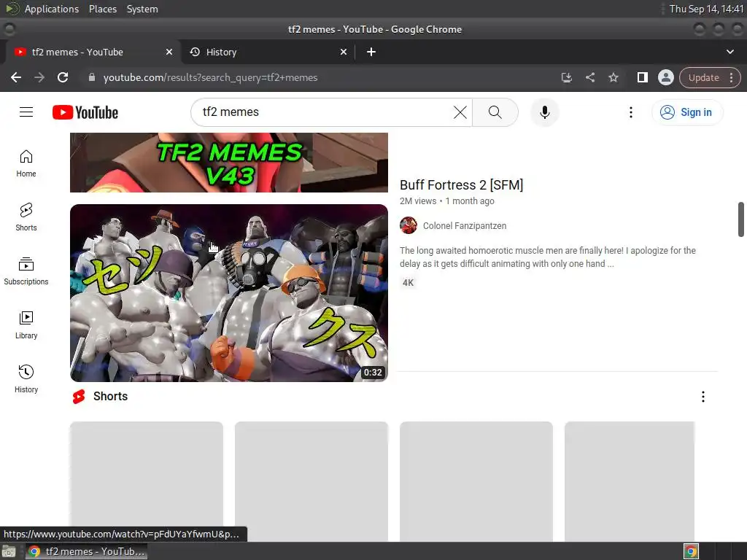The height and width of the screenshot is (560, 747).
Task: Click the red Shorts shelf logo
Action: point(79,397)
